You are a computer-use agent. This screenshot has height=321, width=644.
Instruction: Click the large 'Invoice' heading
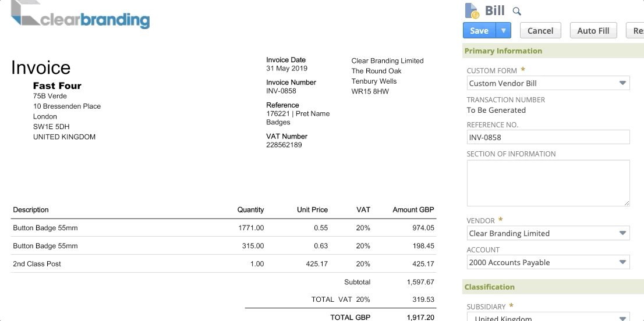coord(41,67)
